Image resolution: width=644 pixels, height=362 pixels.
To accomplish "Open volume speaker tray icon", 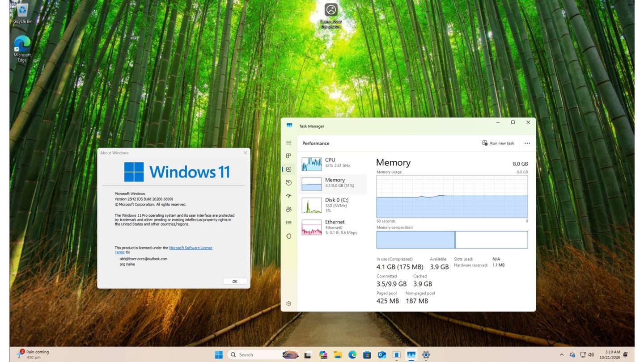I will [x=591, y=355].
